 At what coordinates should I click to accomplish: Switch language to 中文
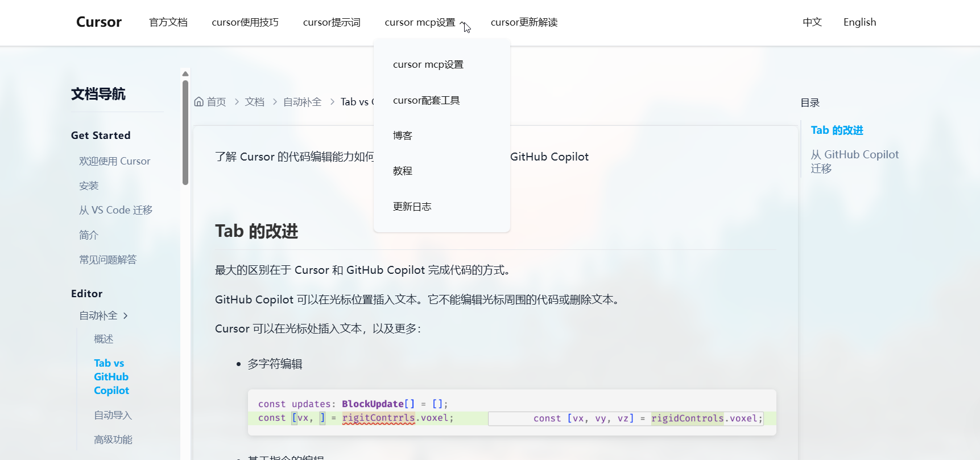pos(812,22)
